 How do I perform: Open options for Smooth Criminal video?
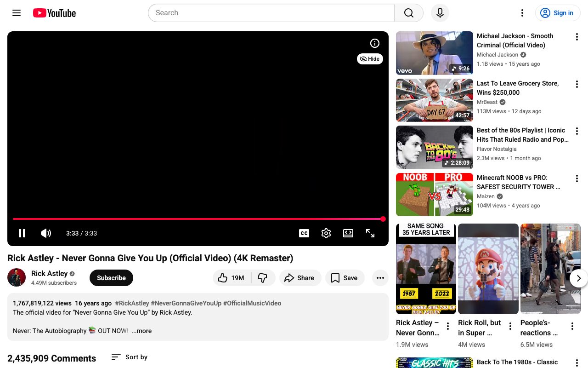[x=577, y=37]
